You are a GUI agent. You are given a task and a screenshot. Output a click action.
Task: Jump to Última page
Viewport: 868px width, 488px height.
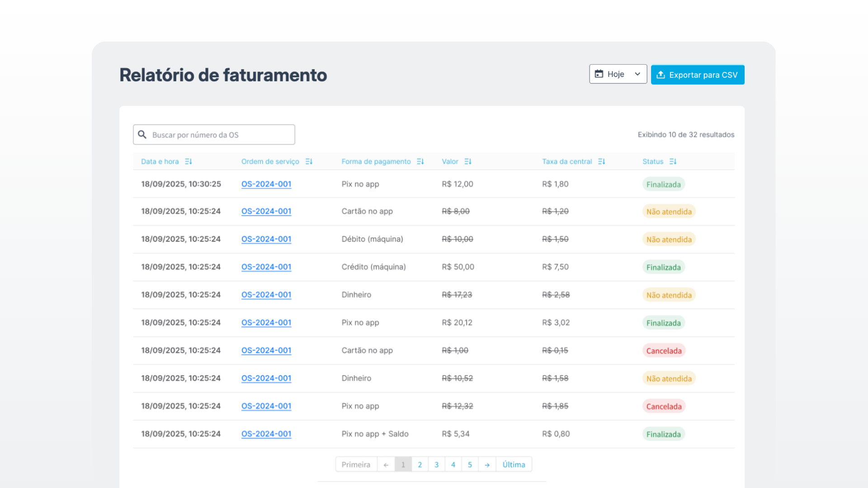[x=514, y=465]
